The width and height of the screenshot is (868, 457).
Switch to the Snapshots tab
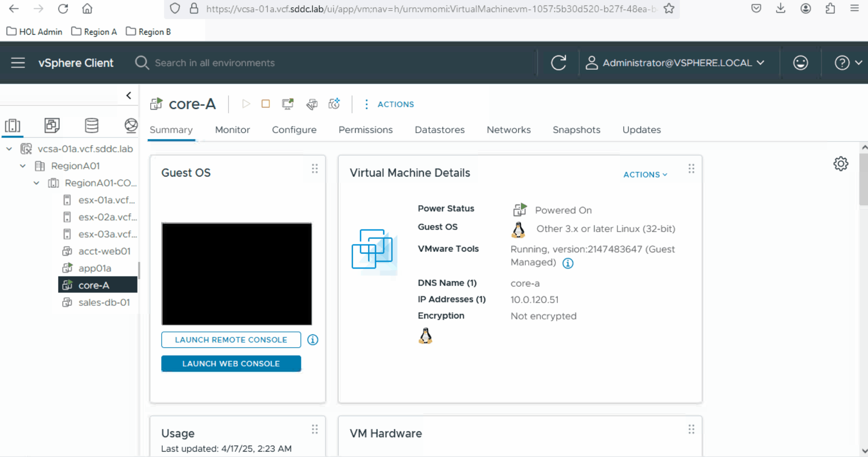coord(576,130)
